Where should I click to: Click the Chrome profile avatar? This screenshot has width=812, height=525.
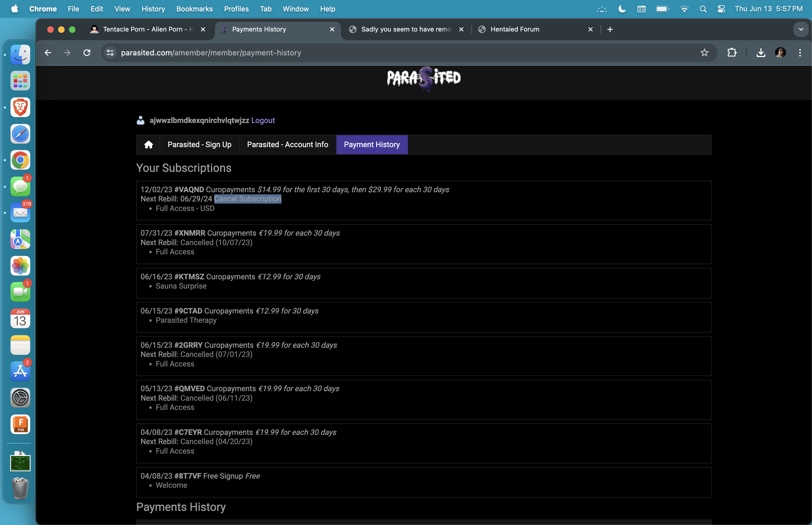(x=780, y=52)
